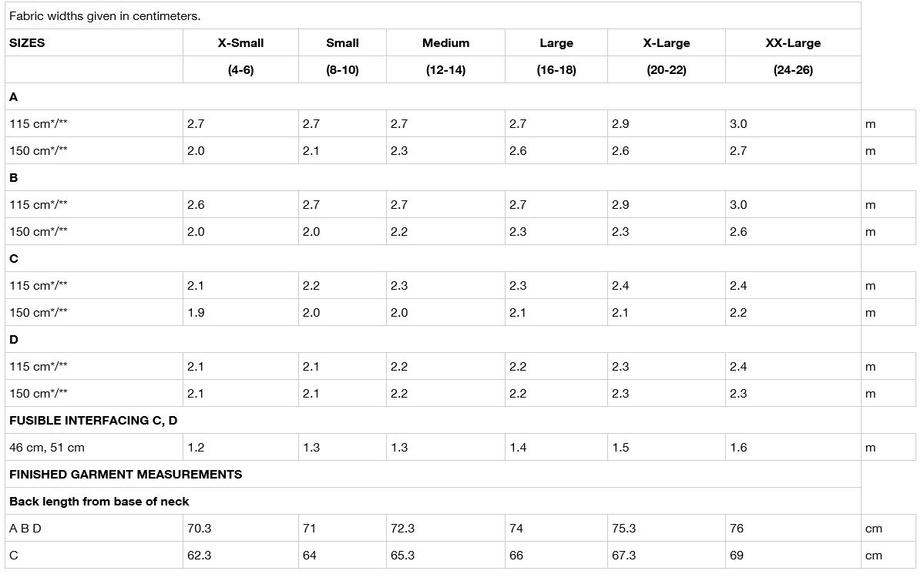The width and height of the screenshot is (924, 581).
Task: Select the (16-18) size range cell
Action: click(556, 70)
